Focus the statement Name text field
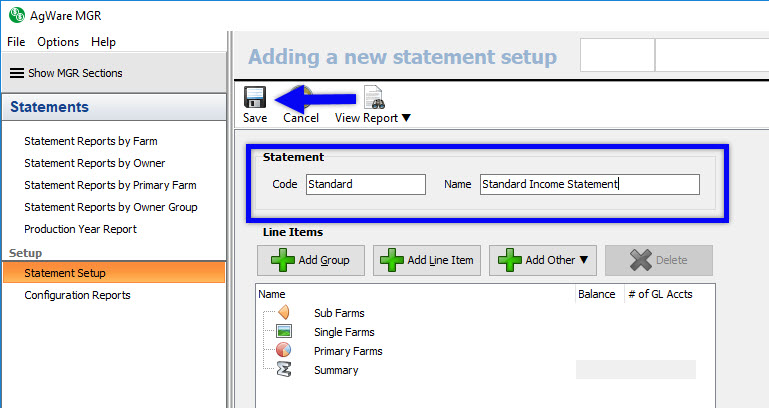Image resolution: width=769 pixels, height=408 pixels. point(588,184)
